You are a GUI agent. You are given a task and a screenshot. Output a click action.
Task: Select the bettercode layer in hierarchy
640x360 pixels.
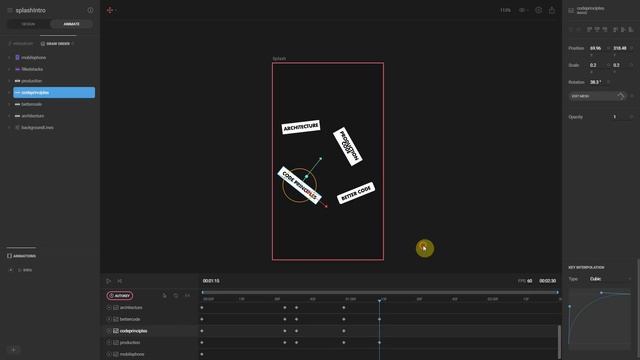(31, 104)
